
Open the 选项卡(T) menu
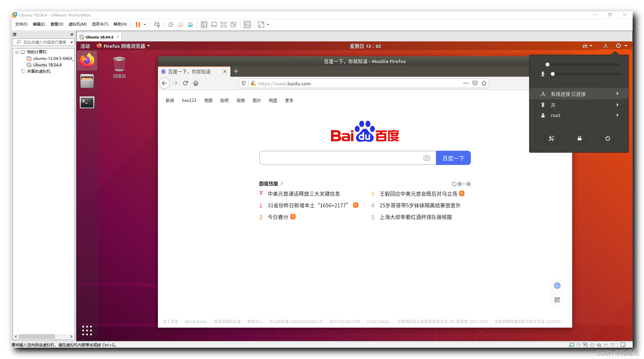pos(100,24)
